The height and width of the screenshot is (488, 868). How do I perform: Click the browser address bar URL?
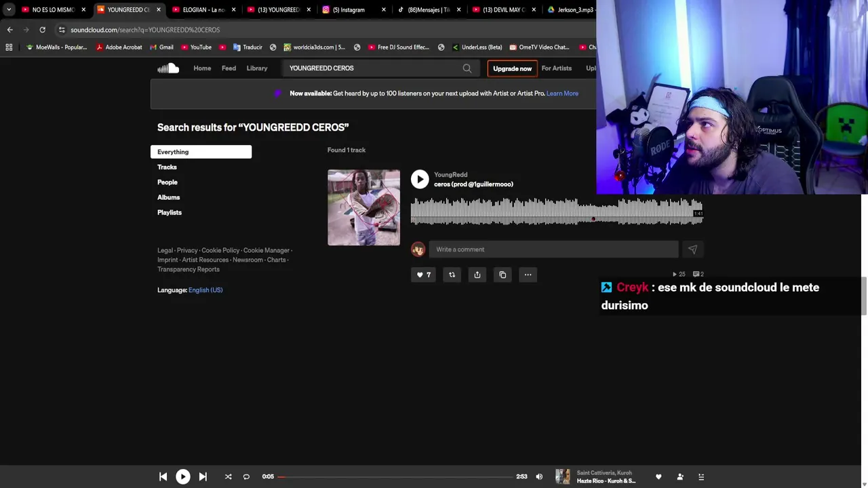pyautogui.click(x=145, y=30)
